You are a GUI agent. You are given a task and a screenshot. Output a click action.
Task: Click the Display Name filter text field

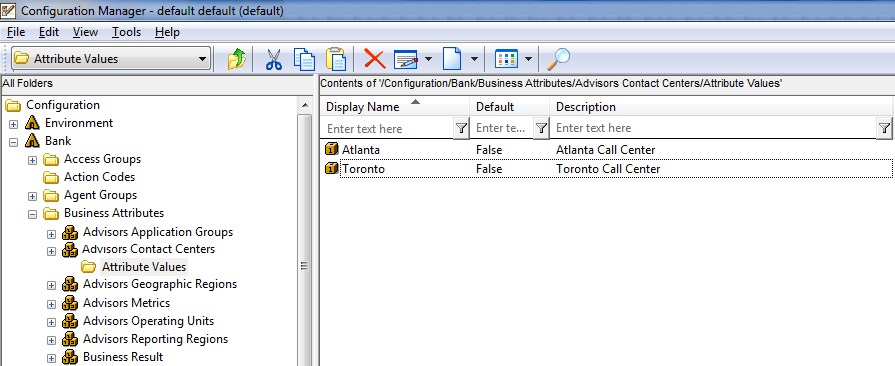(x=388, y=128)
